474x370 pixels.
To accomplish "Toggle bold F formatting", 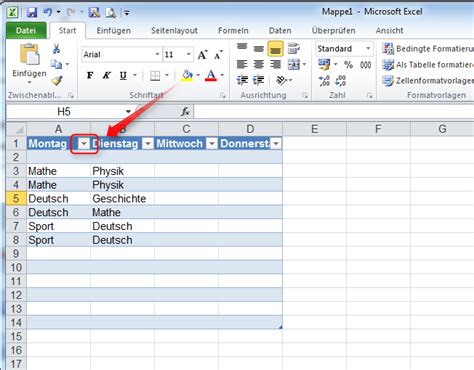I will pyautogui.click(x=90, y=75).
